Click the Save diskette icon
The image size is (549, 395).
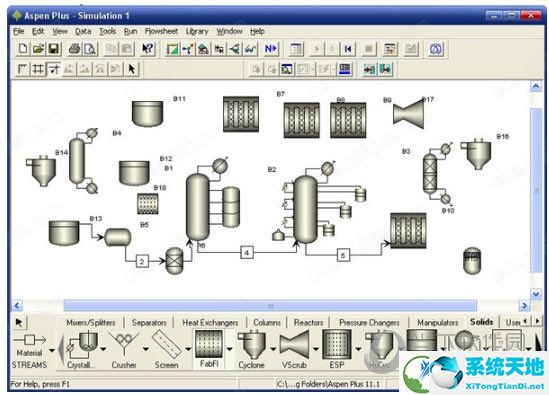click(54, 49)
